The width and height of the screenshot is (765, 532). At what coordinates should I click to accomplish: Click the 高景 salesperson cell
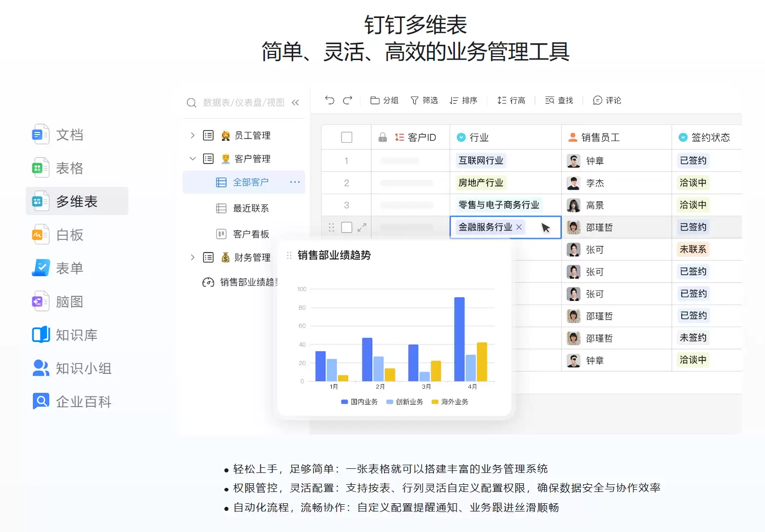(616, 205)
